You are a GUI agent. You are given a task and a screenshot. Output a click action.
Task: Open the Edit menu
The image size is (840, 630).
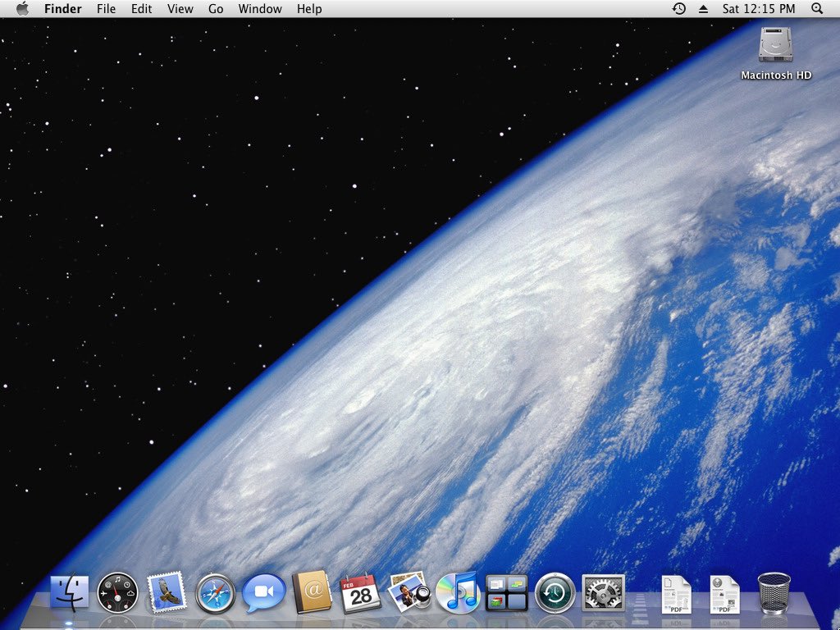point(141,9)
